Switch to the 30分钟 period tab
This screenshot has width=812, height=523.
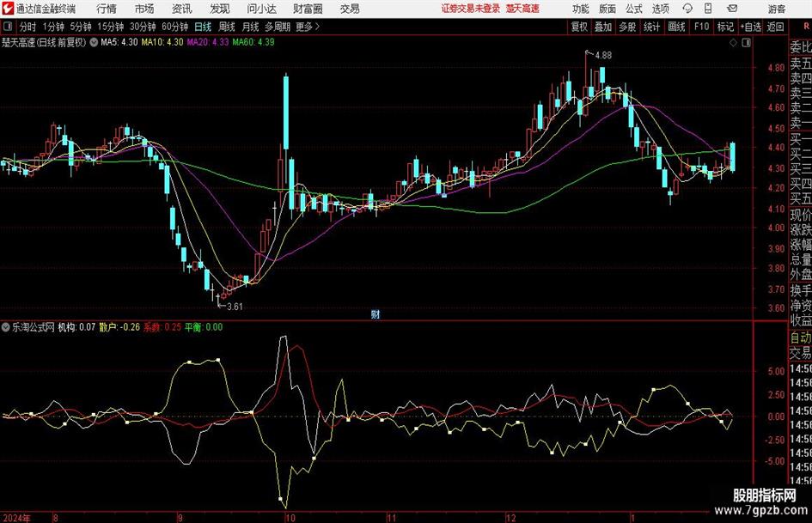tap(143, 27)
